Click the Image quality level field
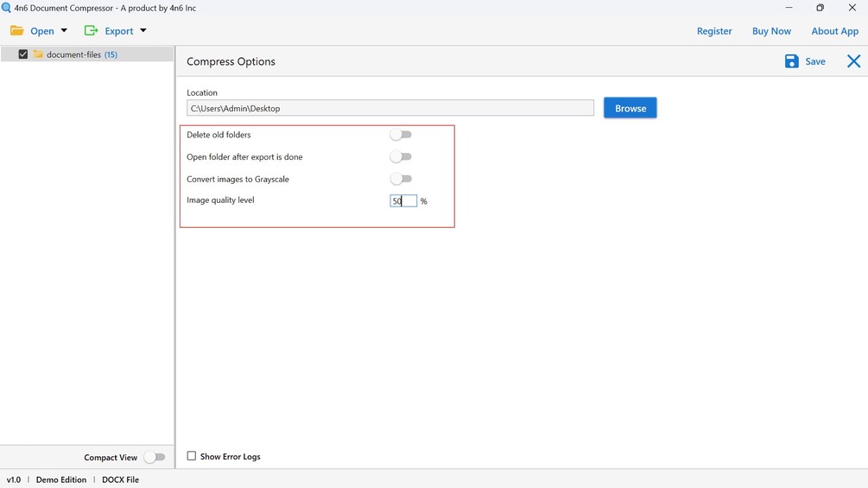The width and height of the screenshot is (868, 488). 403,201
